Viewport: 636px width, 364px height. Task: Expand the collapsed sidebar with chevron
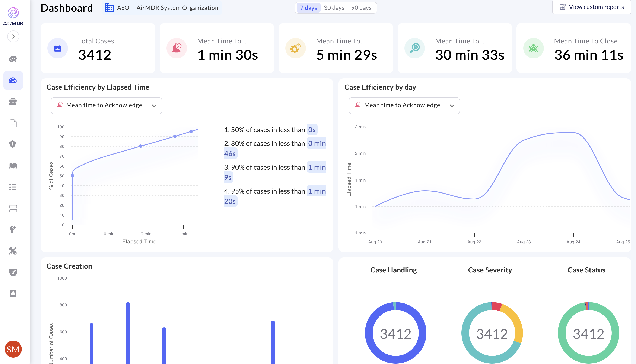tap(13, 36)
